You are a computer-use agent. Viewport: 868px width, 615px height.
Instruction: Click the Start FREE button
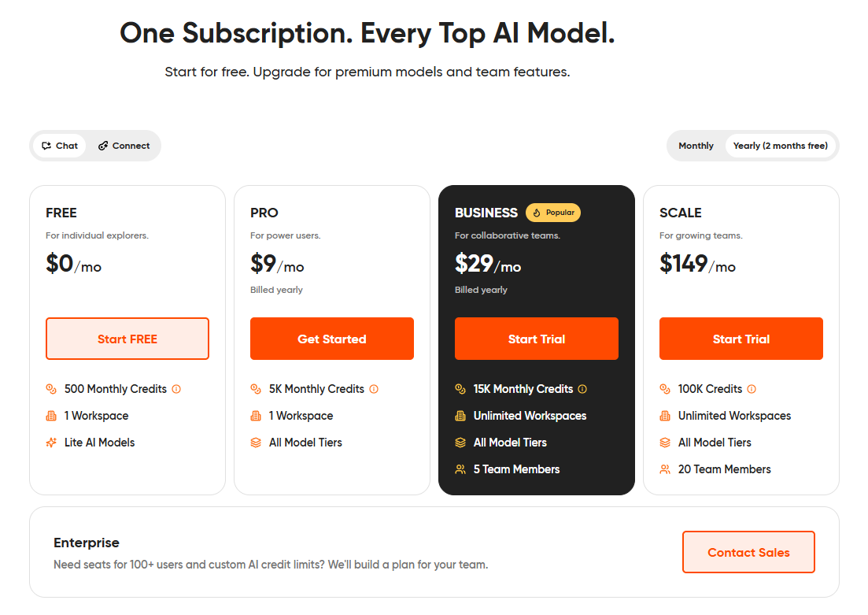coord(127,338)
